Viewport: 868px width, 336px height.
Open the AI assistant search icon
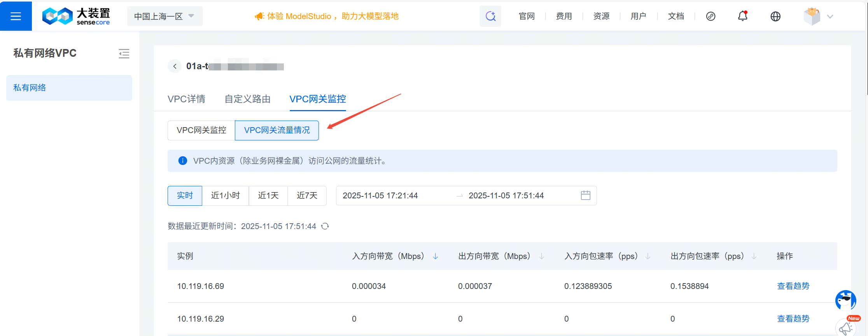point(490,16)
